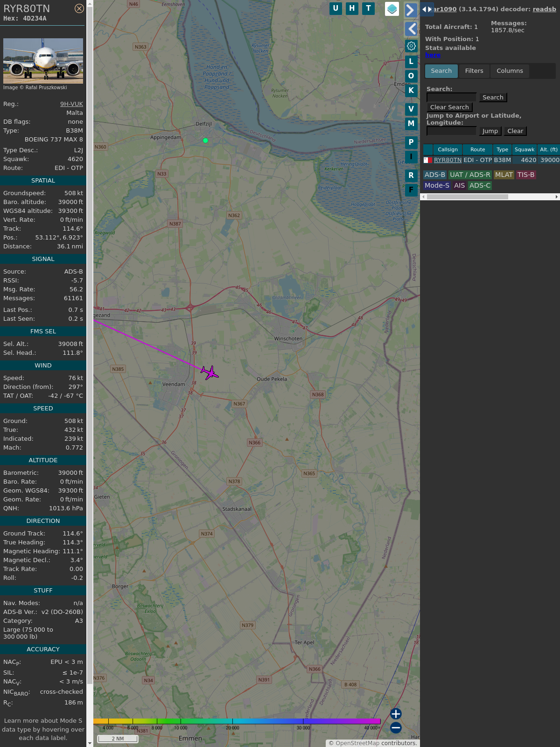The image size is (560, 747).
Task: Click the T tracking toggle button
Action: [369, 8]
